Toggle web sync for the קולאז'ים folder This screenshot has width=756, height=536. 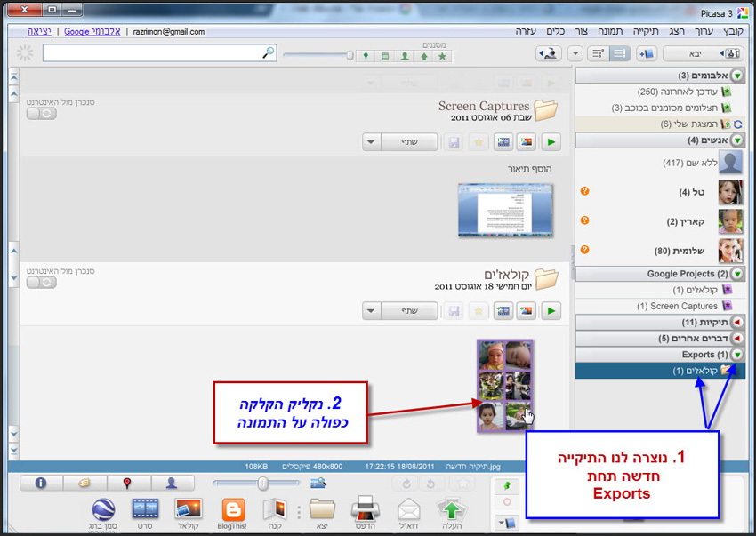[42, 282]
